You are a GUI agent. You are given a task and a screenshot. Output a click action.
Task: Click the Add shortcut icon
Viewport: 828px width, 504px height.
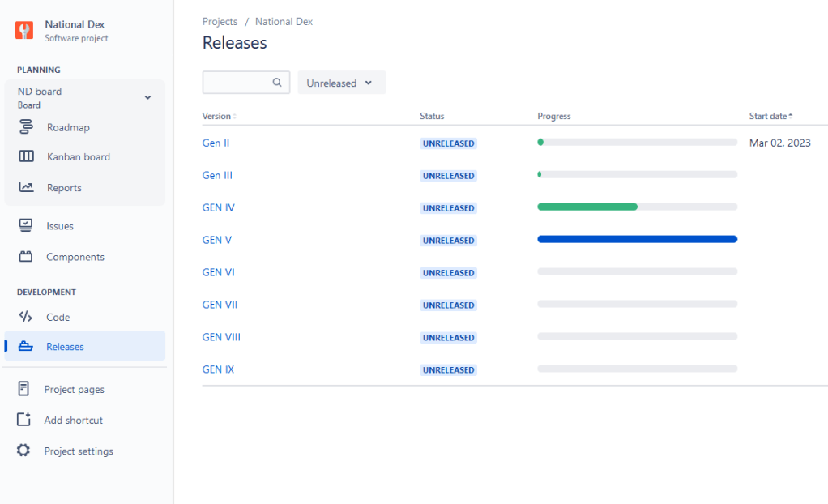(x=24, y=420)
